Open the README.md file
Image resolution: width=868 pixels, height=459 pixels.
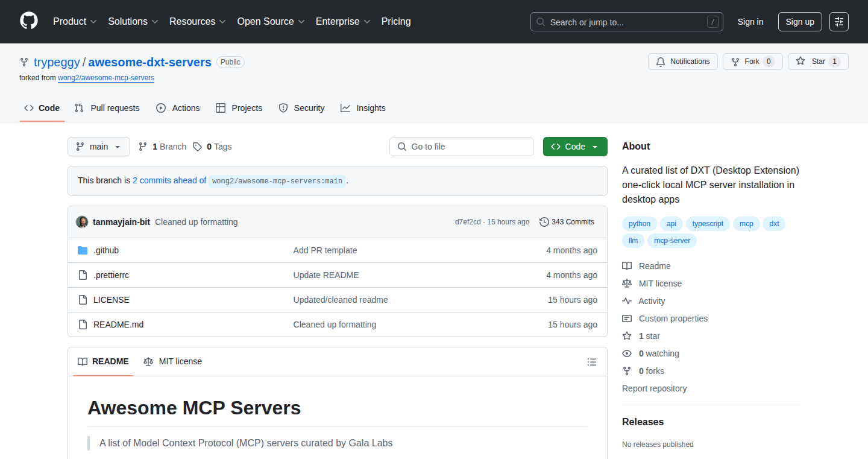tap(118, 324)
